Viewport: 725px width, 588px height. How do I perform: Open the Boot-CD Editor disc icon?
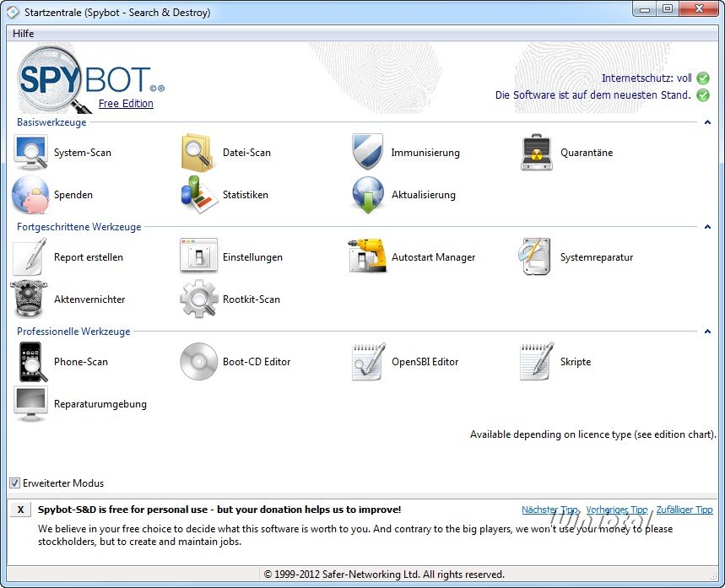[199, 362]
